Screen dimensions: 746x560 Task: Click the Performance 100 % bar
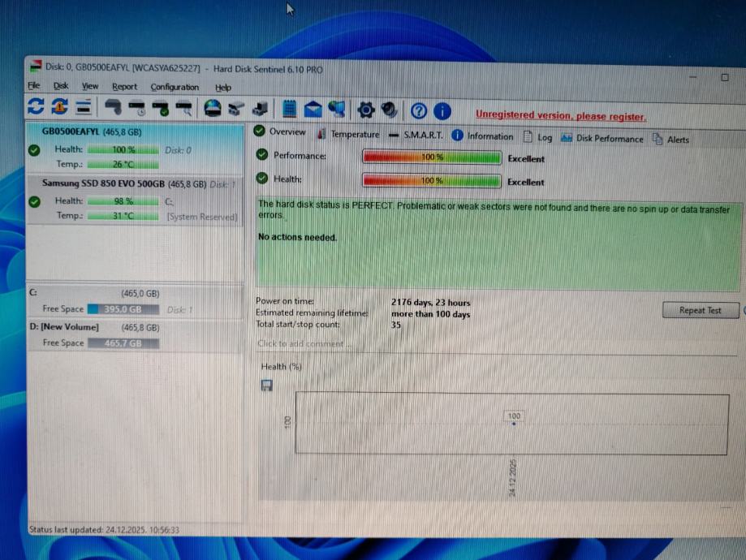tap(432, 157)
